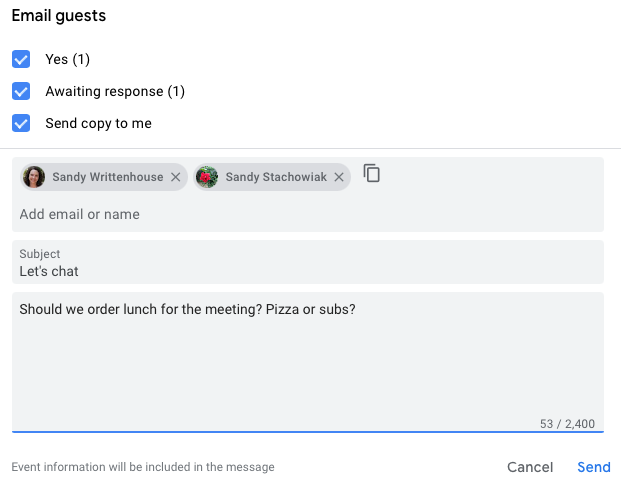Remove Sandy Stachowiak from recipients
This screenshot has width=621, height=488.
339,177
